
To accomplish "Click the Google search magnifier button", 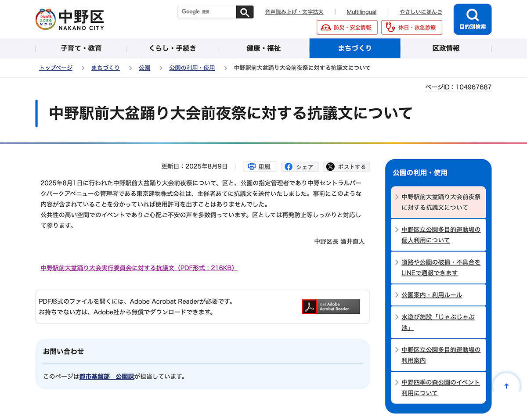I will click(x=245, y=12).
